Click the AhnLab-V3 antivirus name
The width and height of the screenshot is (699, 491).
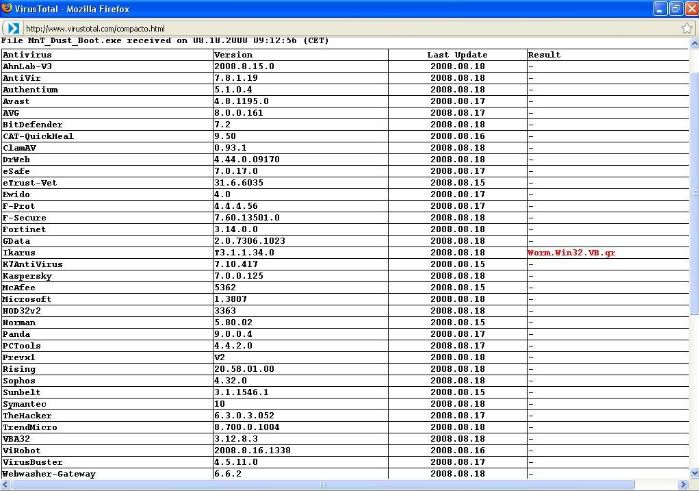pyautogui.click(x=27, y=66)
